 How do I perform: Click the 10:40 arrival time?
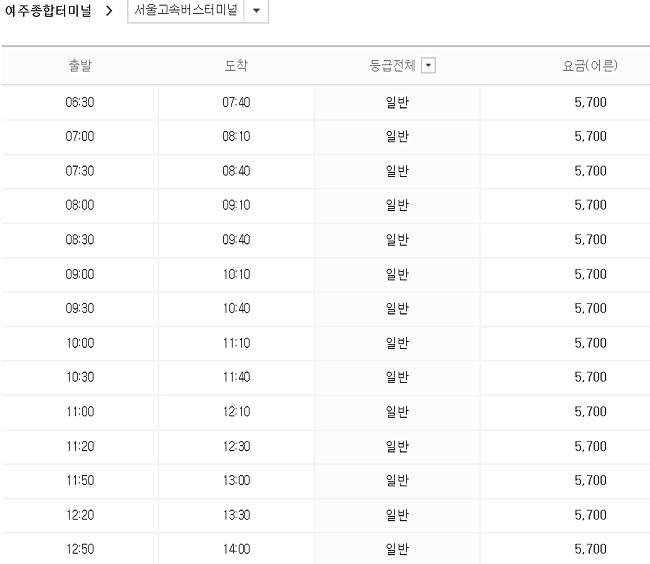pos(236,308)
